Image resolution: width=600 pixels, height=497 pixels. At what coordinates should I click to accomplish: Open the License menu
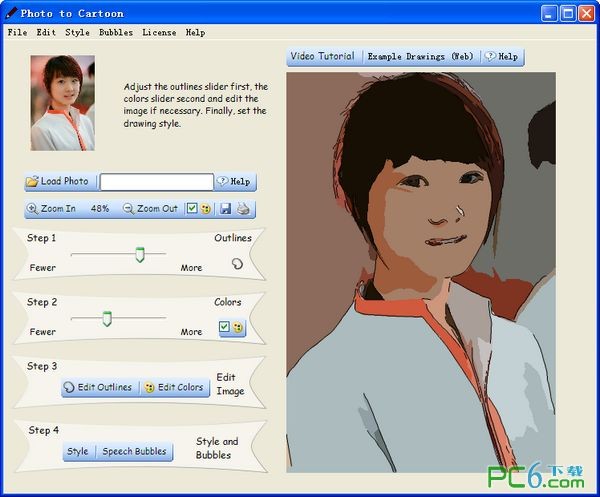tap(159, 33)
